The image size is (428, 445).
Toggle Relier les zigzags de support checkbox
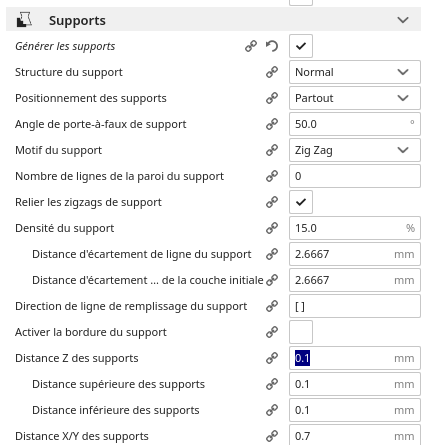301,202
